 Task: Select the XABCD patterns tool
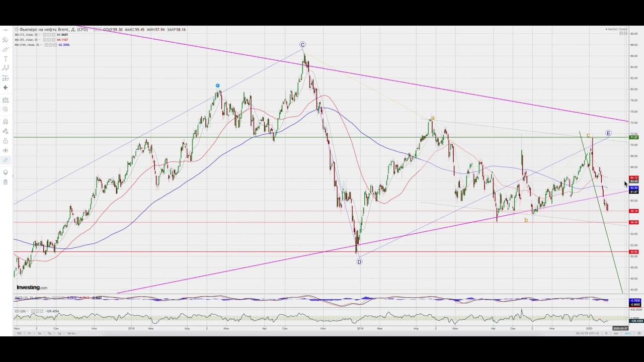point(6,68)
